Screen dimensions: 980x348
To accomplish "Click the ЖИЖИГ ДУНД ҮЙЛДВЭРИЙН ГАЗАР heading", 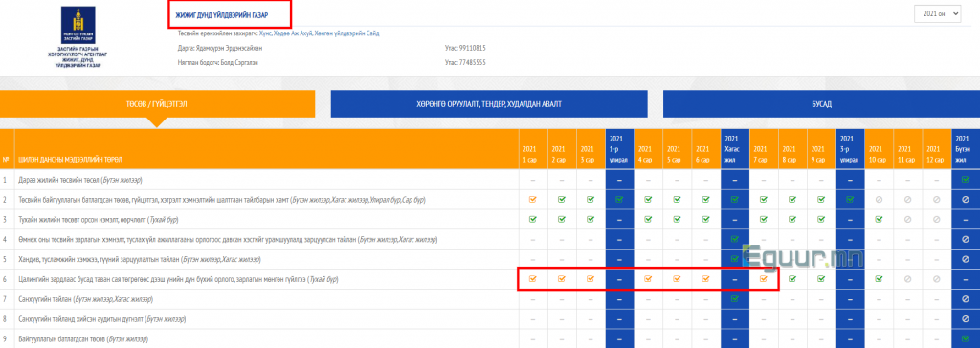I will click(222, 14).
